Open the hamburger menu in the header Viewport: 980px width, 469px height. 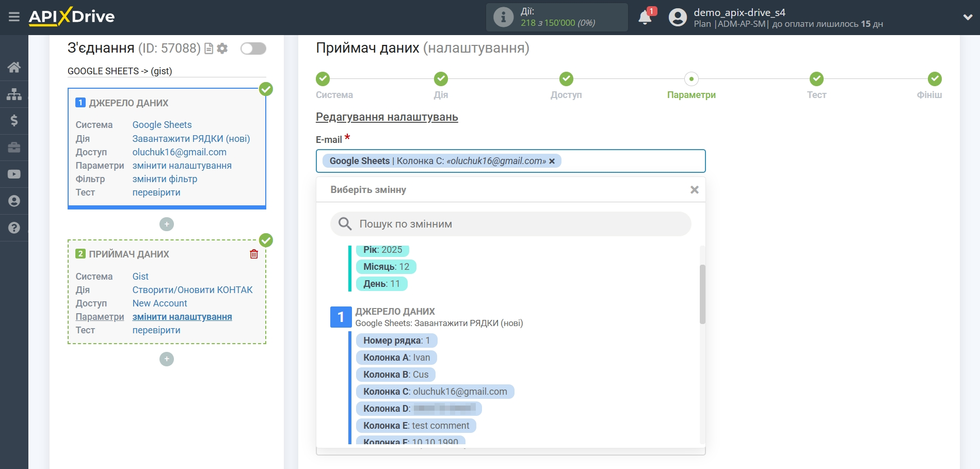[14, 17]
